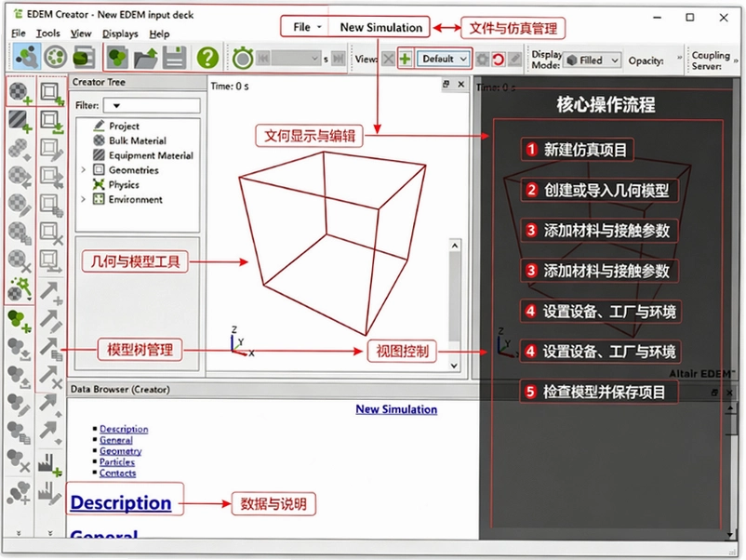
Task: Expand overflow chevron under factory tools column
Action: [x=50, y=533]
